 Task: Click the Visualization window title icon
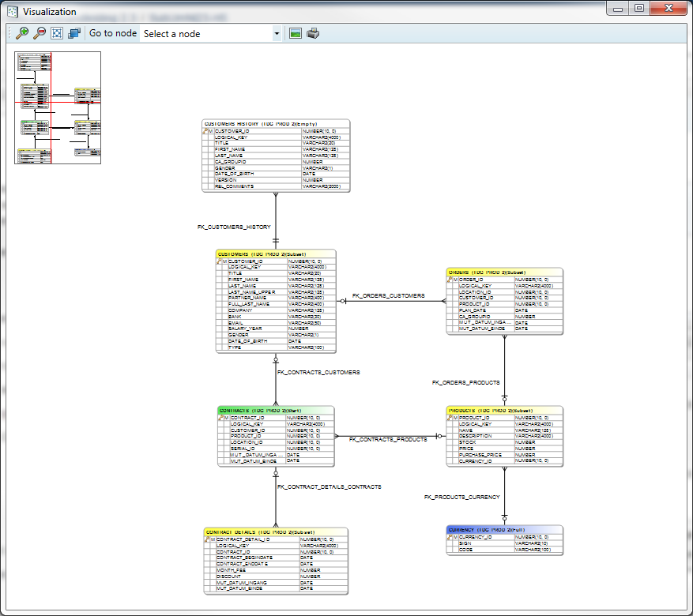pos(13,12)
